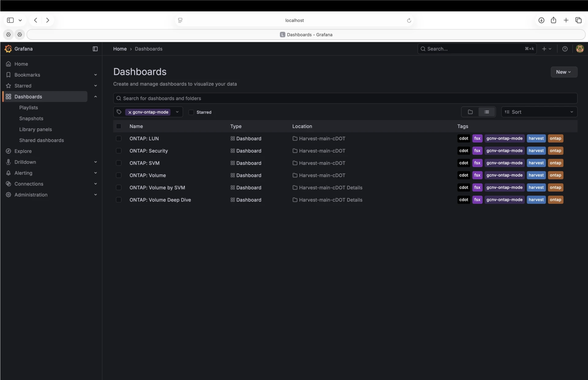Viewport: 588px width, 380px height.
Task: Open the ONTAP: LUN dashboard
Action: [x=144, y=138]
